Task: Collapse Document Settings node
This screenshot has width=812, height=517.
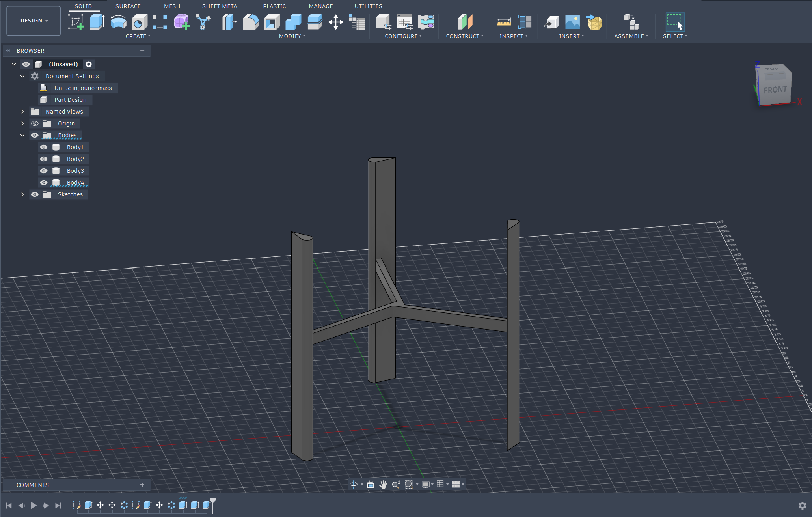Action: pos(22,76)
